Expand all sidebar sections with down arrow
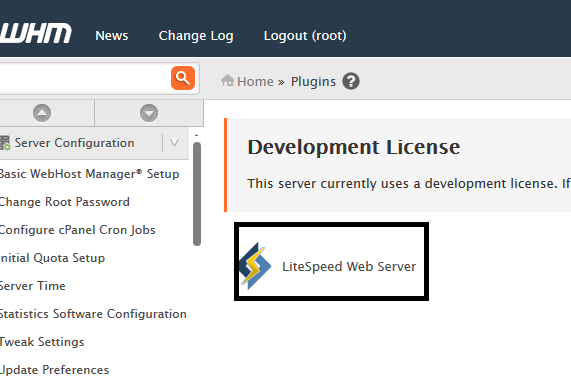This screenshot has width=571, height=379. [149, 113]
